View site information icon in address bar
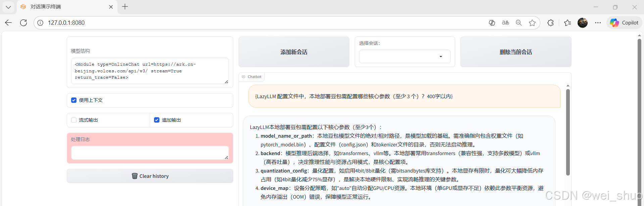This screenshot has height=206, width=644. pos(40,23)
